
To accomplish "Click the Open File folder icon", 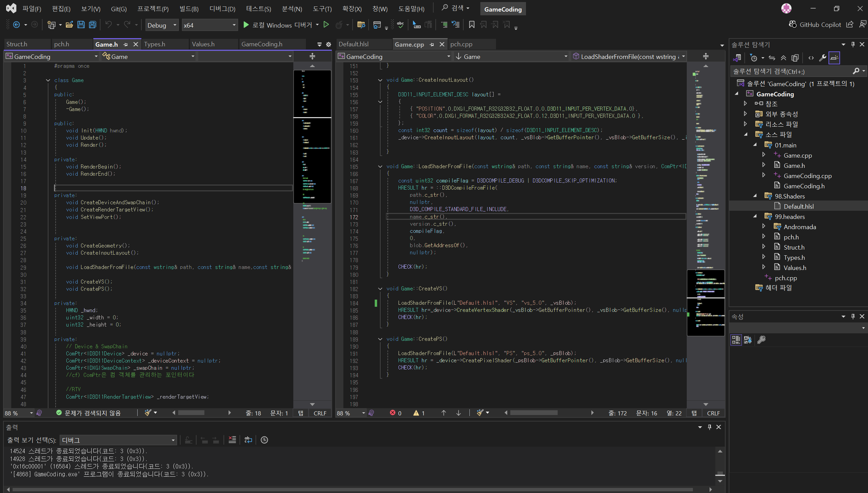I will tap(69, 25).
